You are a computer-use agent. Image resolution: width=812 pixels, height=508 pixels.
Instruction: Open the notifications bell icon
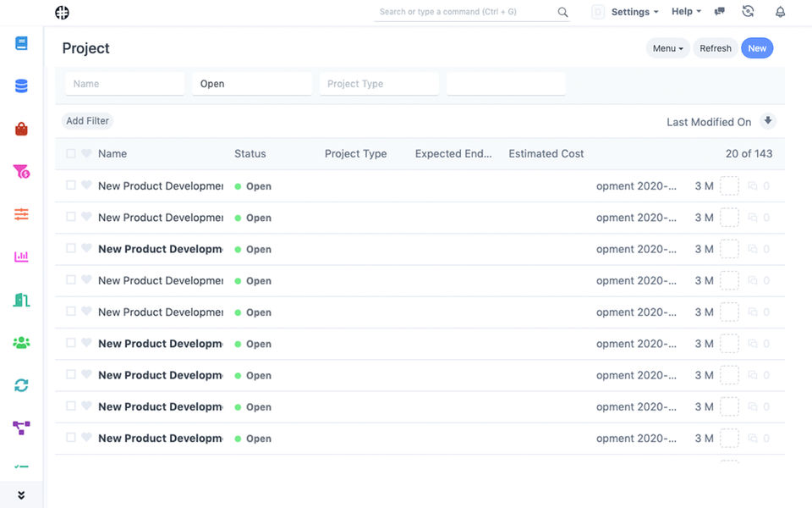781,12
